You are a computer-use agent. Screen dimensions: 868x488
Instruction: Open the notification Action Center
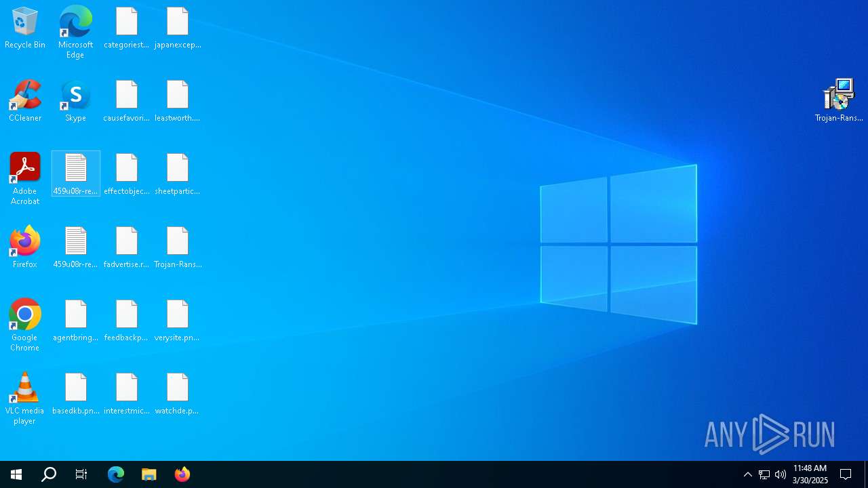click(x=846, y=474)
